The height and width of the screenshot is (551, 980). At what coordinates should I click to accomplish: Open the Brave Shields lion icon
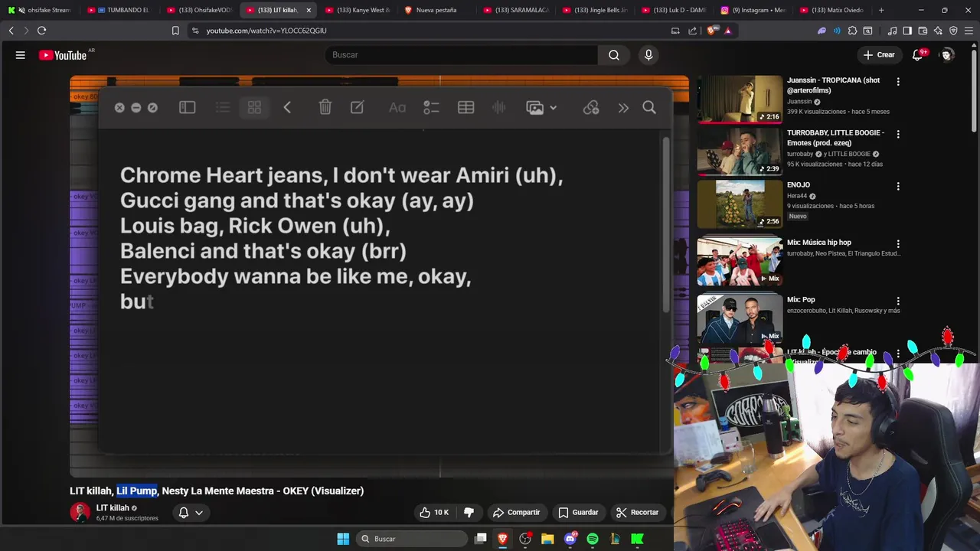[x=713, y=31]
